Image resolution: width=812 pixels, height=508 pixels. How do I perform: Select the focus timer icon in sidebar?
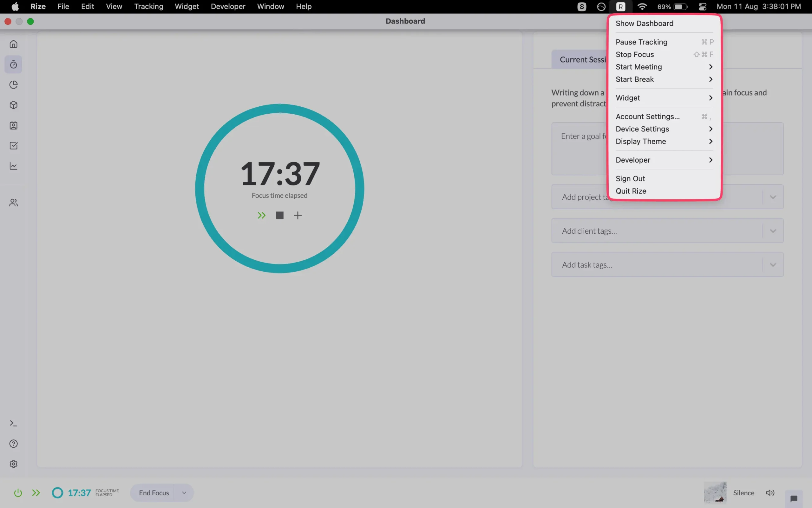tap(13, 64)
